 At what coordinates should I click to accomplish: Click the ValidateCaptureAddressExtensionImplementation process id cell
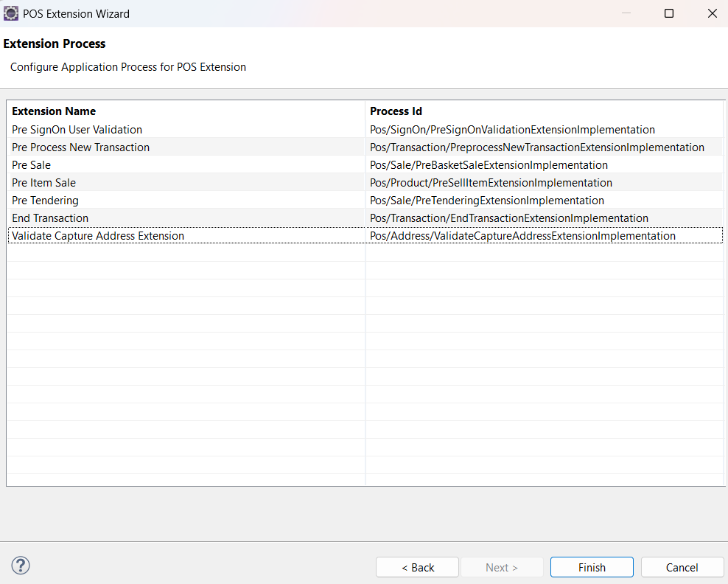523,235
